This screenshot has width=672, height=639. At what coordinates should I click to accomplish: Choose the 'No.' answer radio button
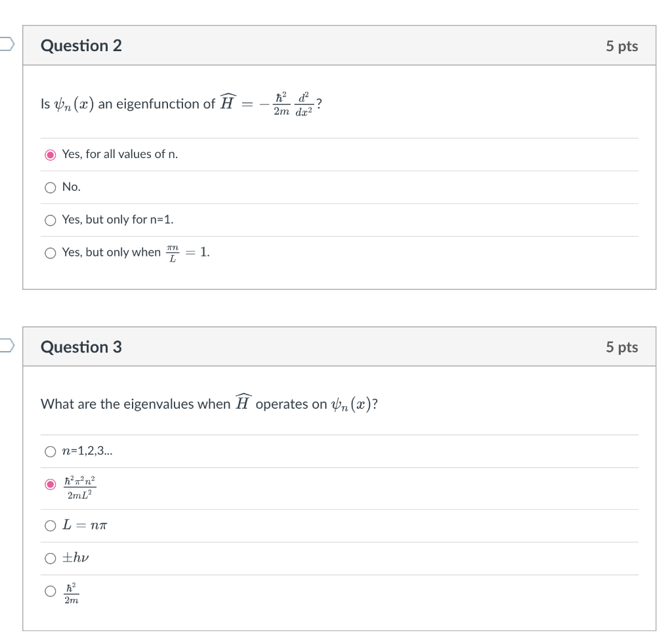[51, 188]
